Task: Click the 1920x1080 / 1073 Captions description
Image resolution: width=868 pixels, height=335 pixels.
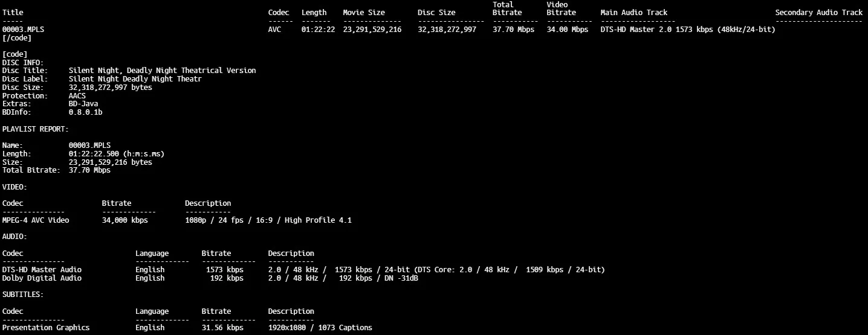Action: (320, 328)
